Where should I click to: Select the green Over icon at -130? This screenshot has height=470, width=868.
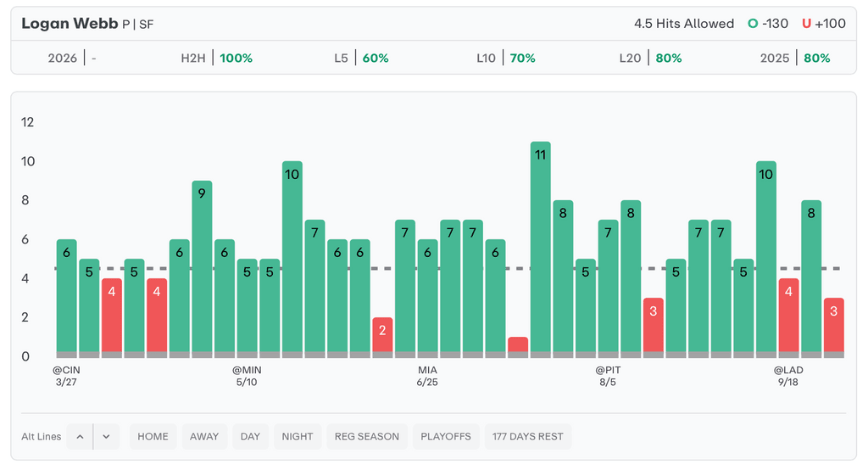[752, 24]
